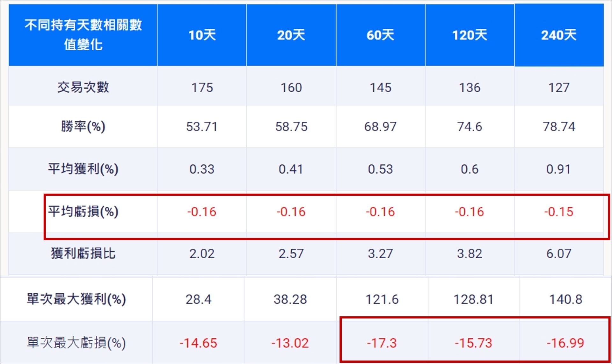
Task: Select the 20天 column header
Action: [x=291, y=35]
